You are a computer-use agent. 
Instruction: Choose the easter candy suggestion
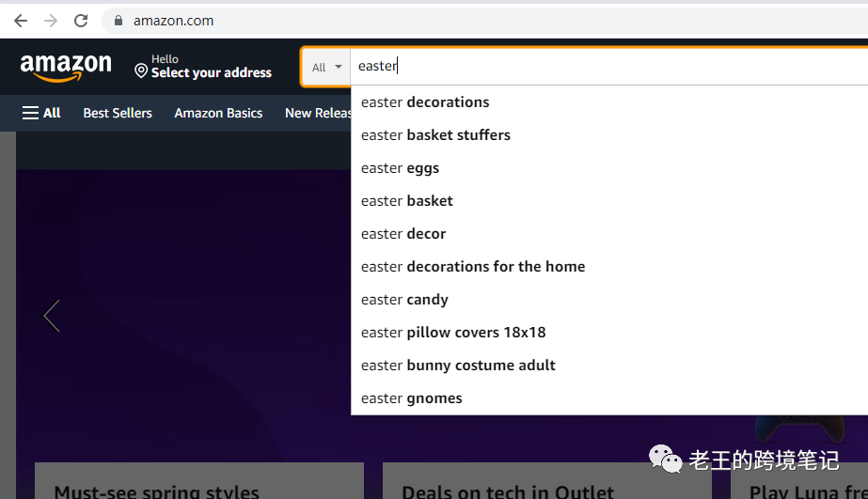tap(609, 300)
